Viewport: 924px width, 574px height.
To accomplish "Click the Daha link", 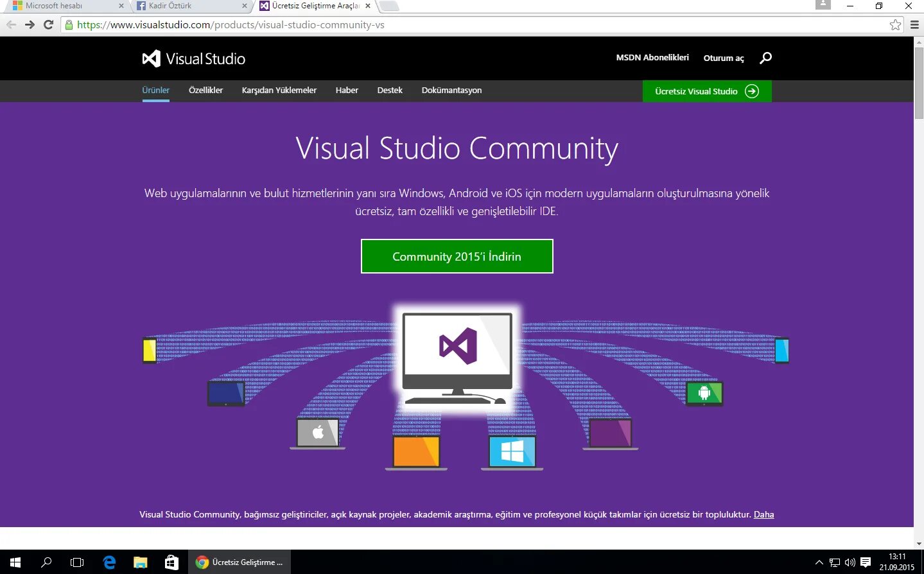I will (x=763, y=514).
